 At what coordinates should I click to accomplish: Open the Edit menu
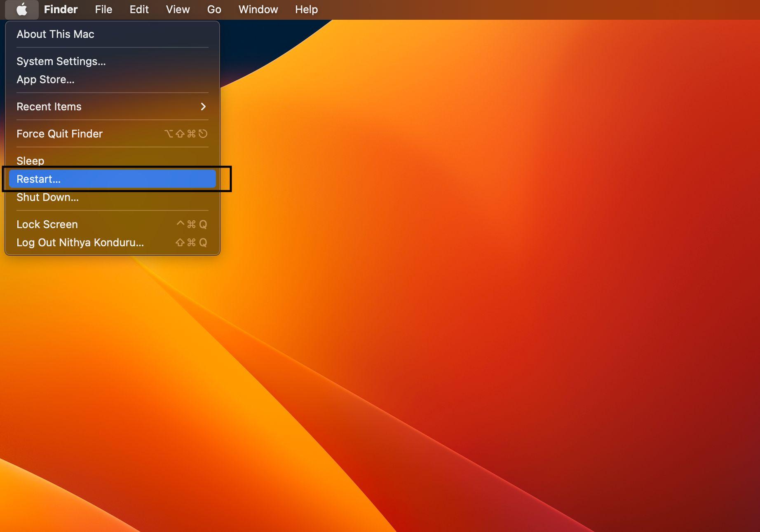tap(139, 9)
